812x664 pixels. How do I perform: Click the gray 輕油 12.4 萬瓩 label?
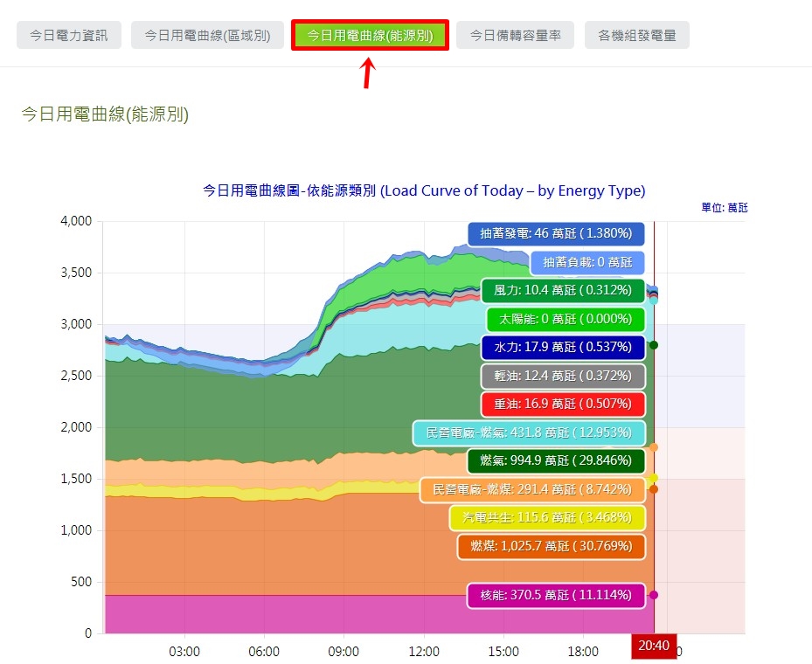563,376
